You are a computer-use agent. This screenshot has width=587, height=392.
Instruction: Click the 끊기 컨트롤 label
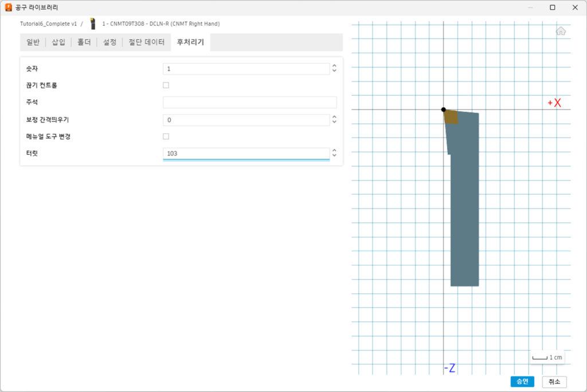[41, 85]
